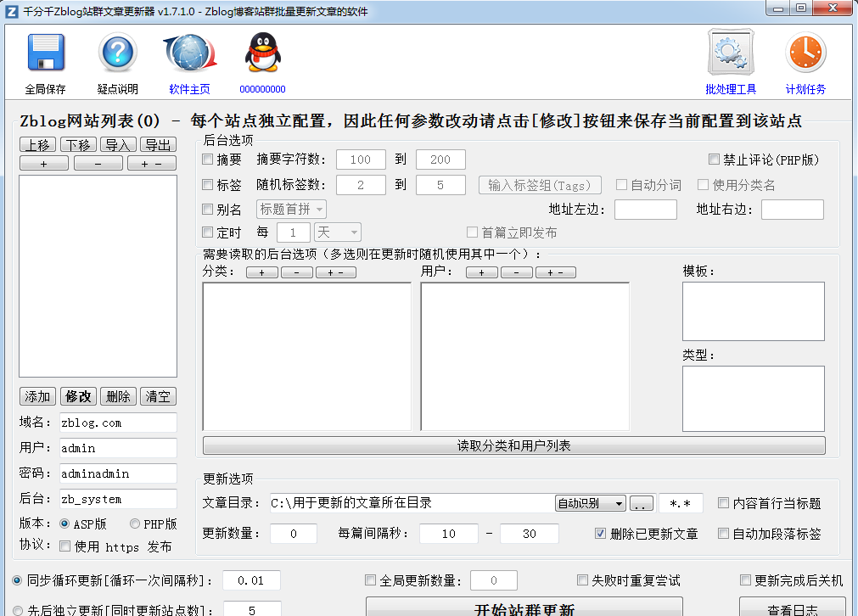The height and width of the screenshot is (616, 858).
Task: Click the 分类 deselect − button
Action: 297,272
